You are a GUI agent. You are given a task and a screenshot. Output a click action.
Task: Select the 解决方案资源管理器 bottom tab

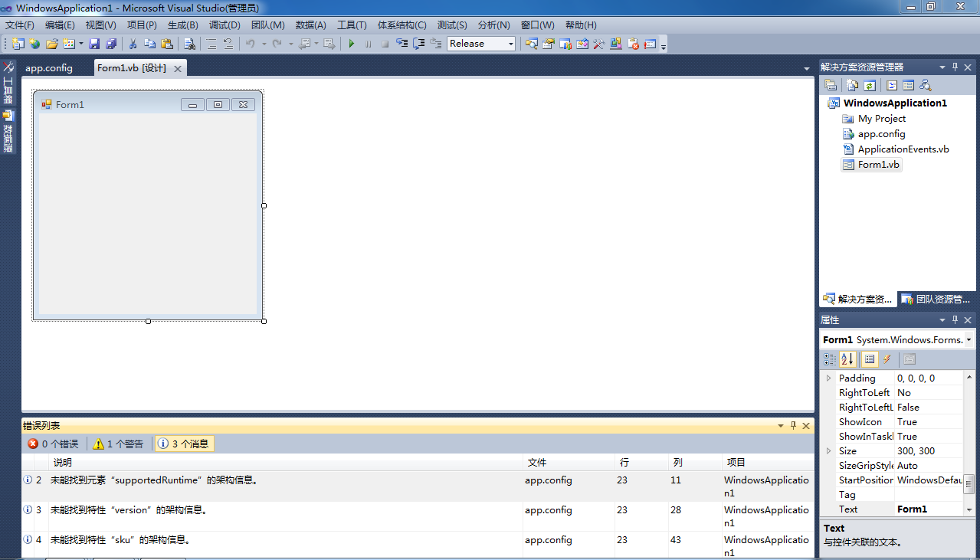pos(858,299)
